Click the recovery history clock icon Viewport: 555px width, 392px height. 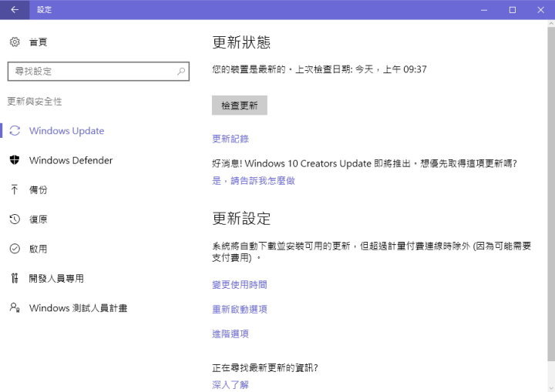tap(15, 219)
